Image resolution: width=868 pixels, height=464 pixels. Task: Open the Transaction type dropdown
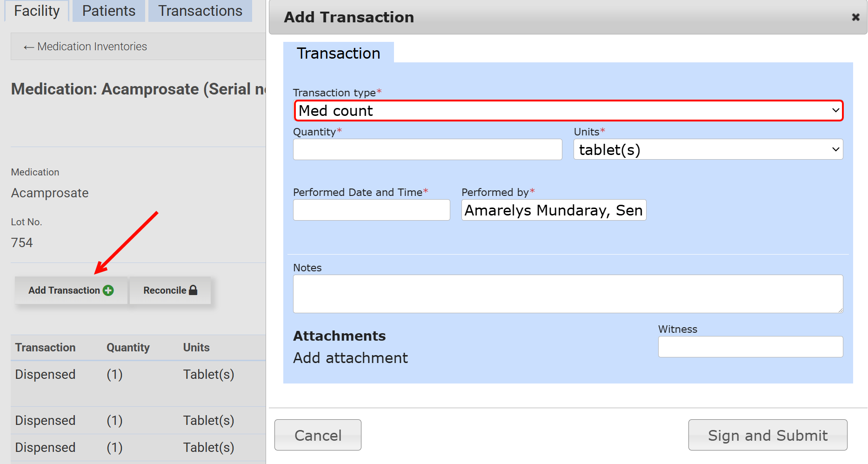(x=568, y=111)
